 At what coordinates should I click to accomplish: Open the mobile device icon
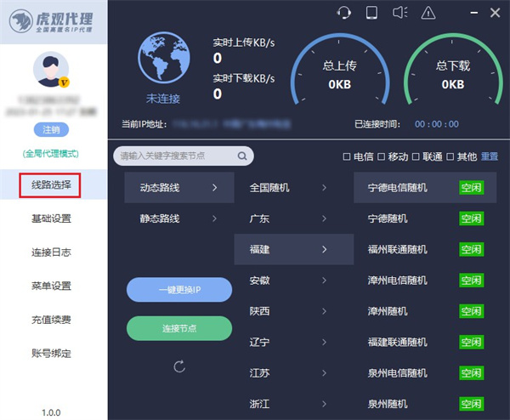[x=371, y=12]
